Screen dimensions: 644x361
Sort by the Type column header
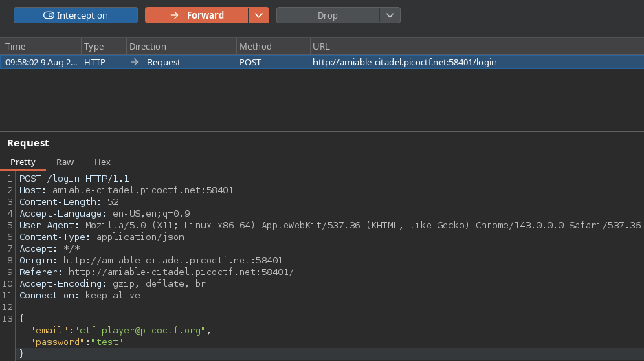point(104,46)
